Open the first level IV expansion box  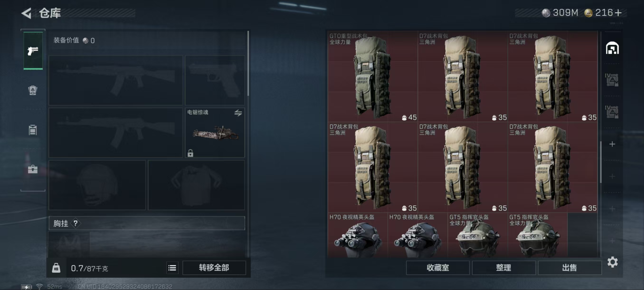(612, 80)
